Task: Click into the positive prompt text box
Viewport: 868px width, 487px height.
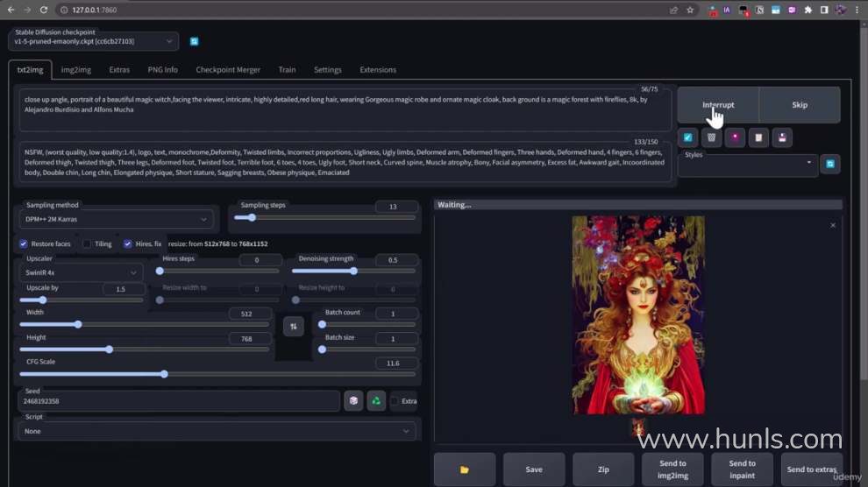Action: (x=345, y=109)
